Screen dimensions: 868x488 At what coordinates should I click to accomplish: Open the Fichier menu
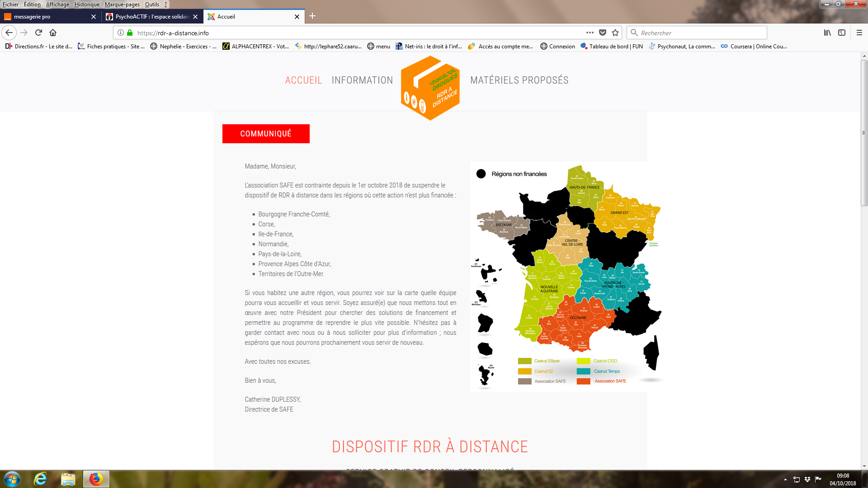pos(10,5)
